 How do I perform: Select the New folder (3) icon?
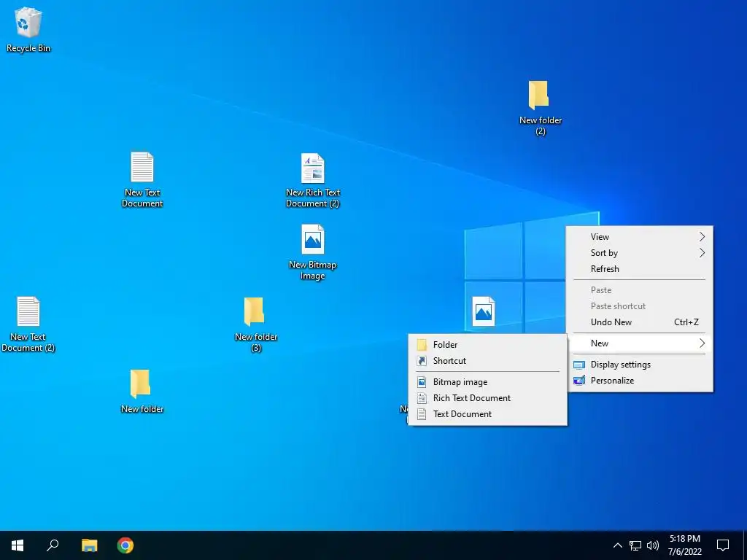[256, 324]
